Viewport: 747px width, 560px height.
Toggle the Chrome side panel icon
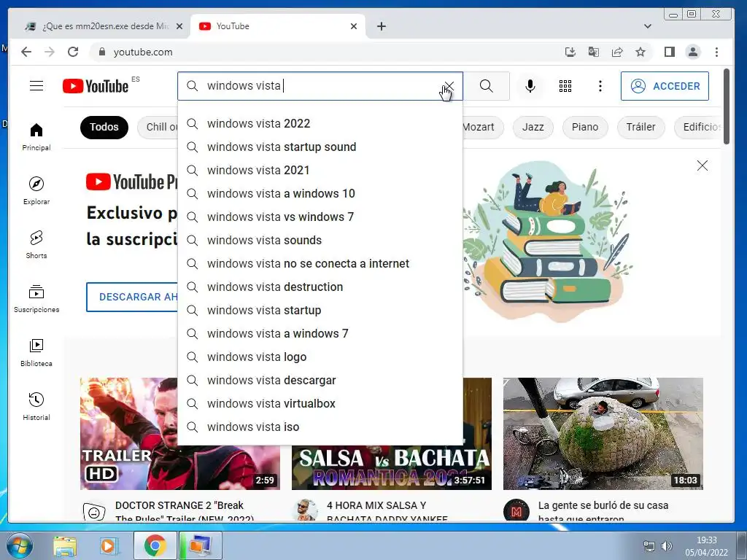coord(670,52)
